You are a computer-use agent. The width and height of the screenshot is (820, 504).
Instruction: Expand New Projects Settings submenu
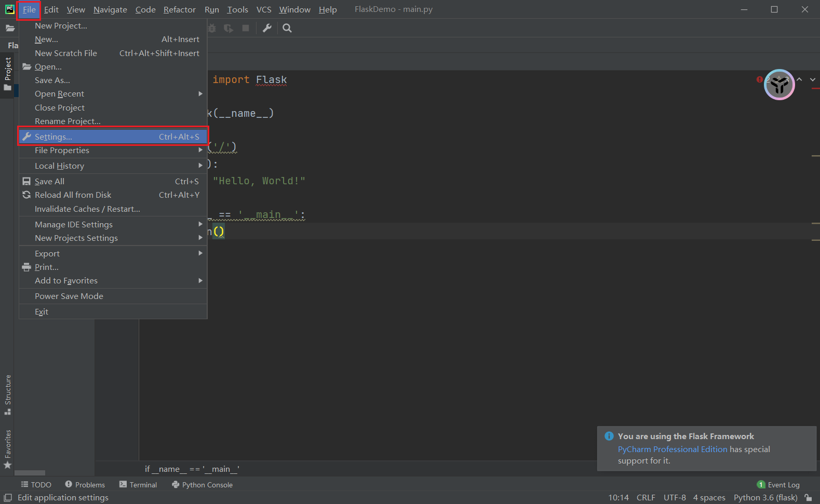[x=113, y=238]
